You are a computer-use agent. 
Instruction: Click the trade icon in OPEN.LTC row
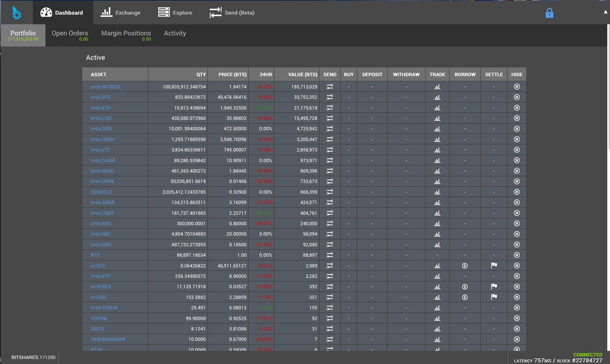[x=437, y=150]
